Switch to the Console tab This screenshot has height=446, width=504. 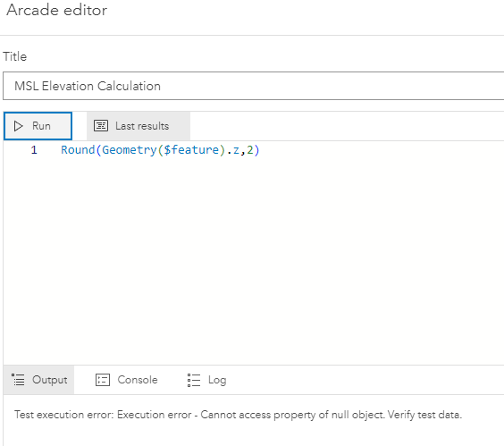coord(127,380)
